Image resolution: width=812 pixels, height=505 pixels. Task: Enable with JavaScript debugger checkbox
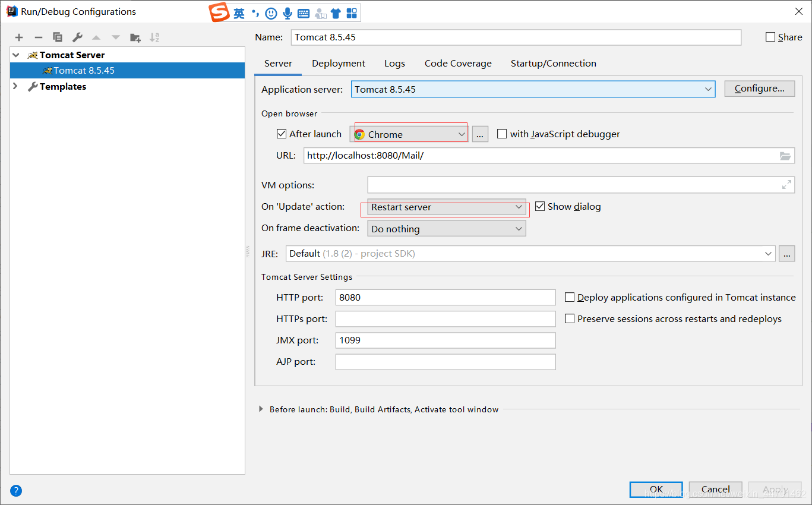[502, 134]
